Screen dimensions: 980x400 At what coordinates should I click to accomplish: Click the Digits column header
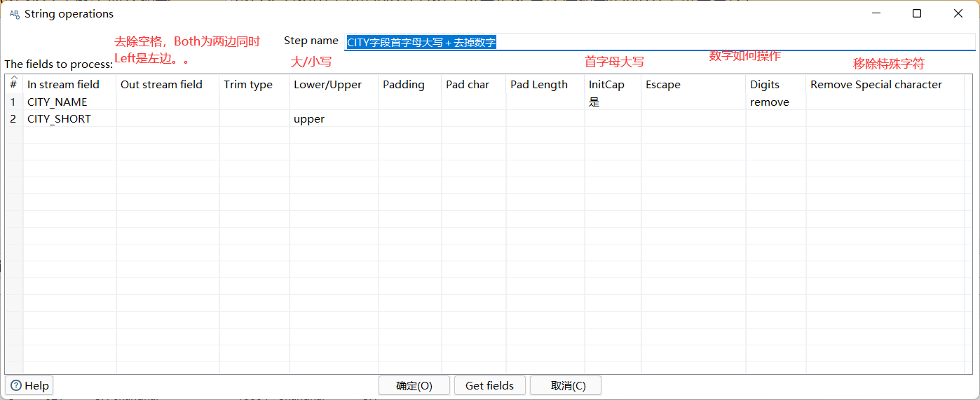point(776,84)
